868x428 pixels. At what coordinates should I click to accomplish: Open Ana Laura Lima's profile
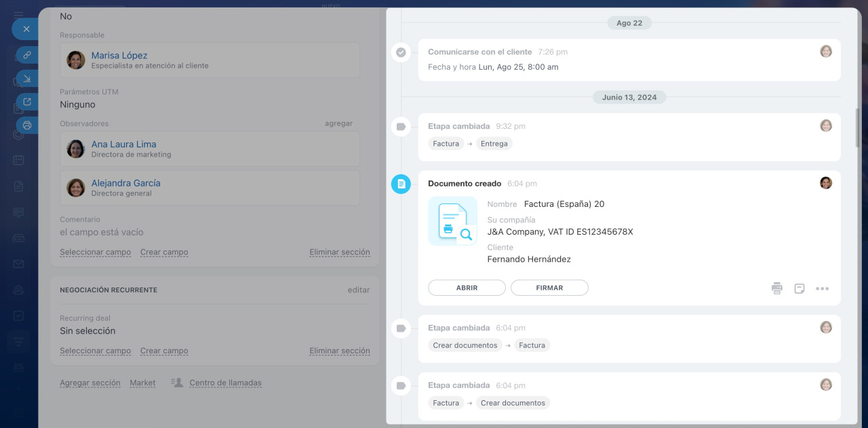[x=123, y=144]
